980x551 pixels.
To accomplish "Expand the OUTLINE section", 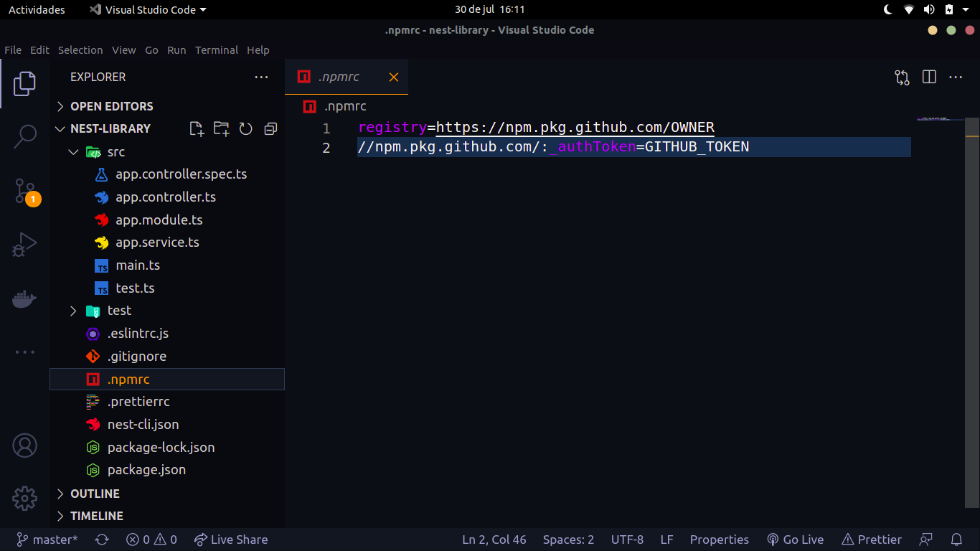I will pyautogui.click(x=167, y=494).
